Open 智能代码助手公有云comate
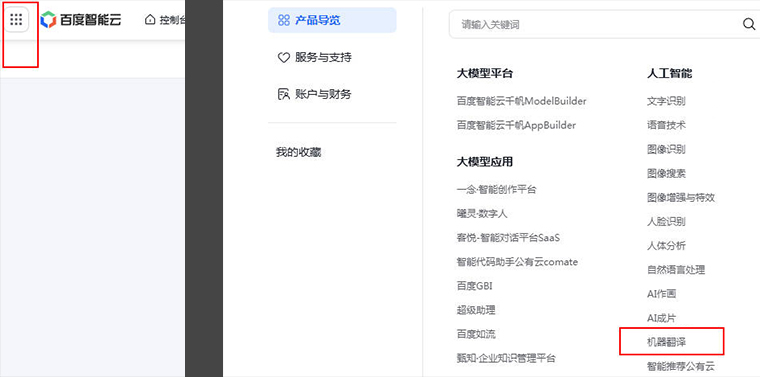This screenshot has height=377, width=760. click(x=517, y=262)
